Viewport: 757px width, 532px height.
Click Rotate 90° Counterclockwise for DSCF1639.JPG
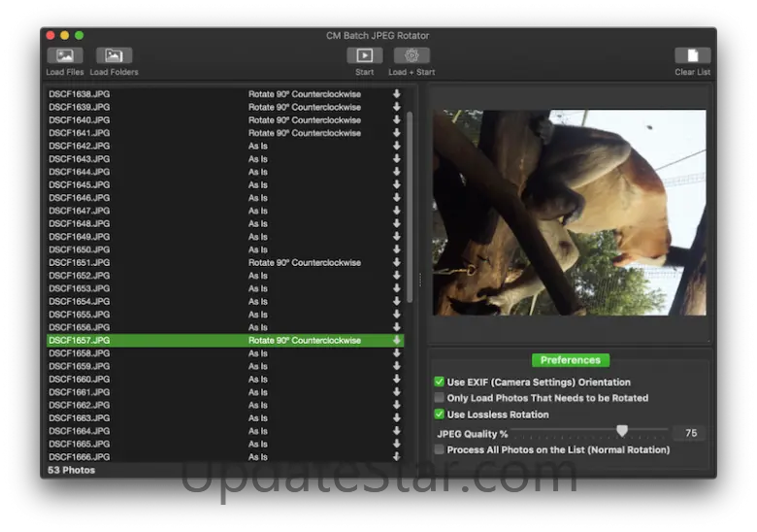coord(305,107)
